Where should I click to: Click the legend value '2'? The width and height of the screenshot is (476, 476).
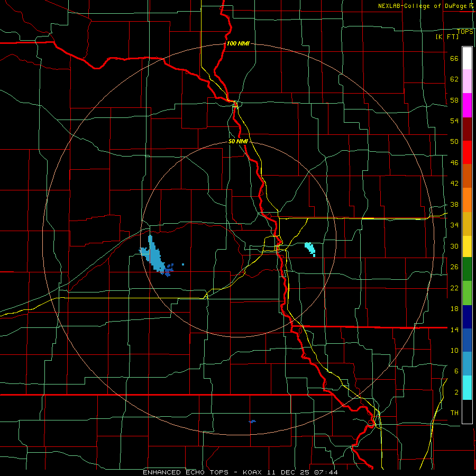tap(456, 392)
